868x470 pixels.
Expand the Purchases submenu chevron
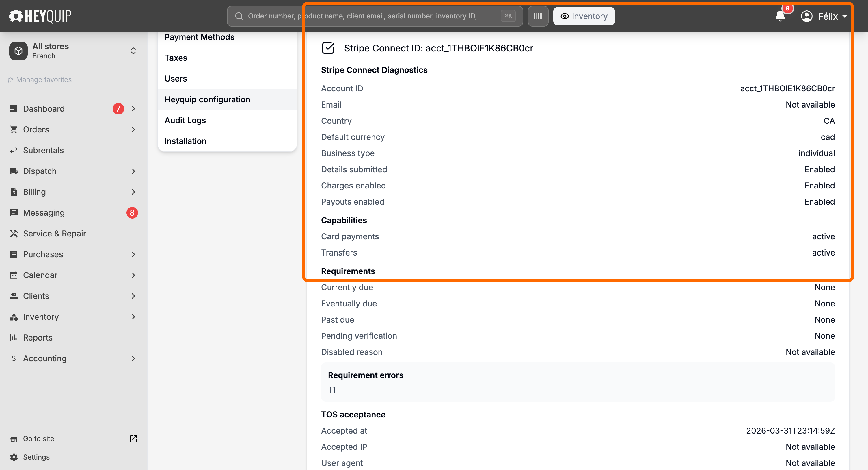tap(133, 254)
